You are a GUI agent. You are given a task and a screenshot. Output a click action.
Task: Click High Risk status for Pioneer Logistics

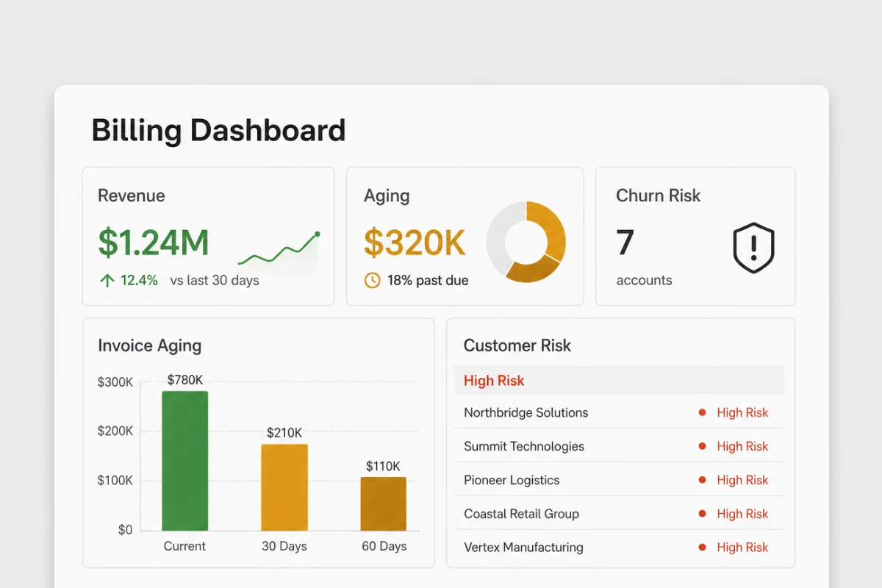742,480
